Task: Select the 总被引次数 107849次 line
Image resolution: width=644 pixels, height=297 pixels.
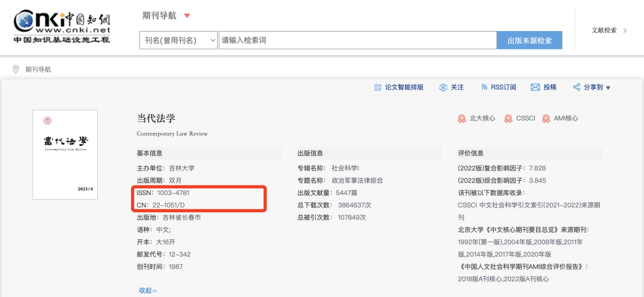Action: coord(332,217)
